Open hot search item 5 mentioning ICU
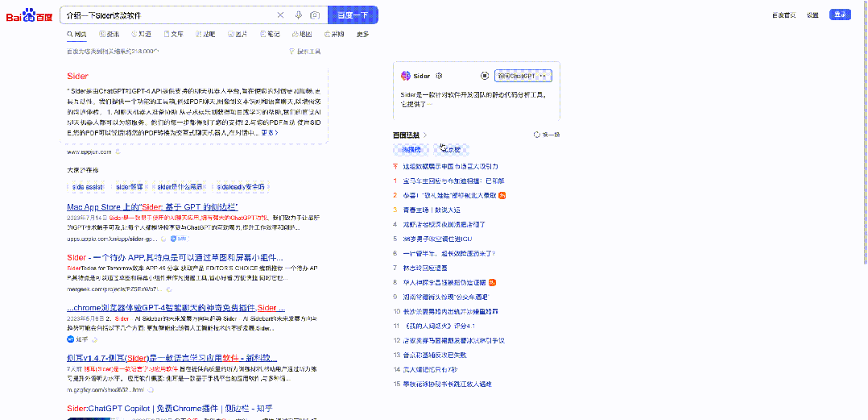This screenshot has height=420, width=868. point(437,239)
